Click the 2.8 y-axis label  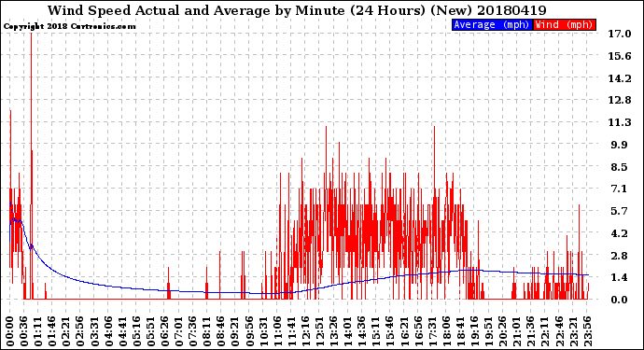[x=620, y=256]
